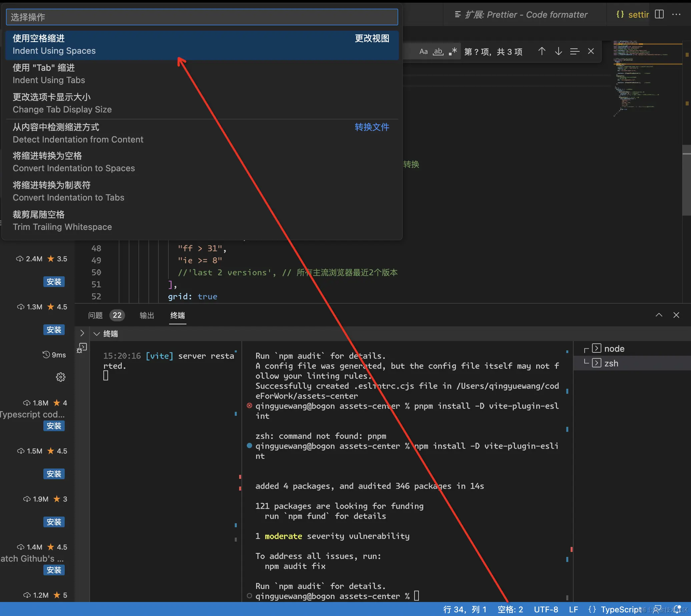691x616 pixels.
Task: Focus the 选择操作 input box
Action: point(202,17)
